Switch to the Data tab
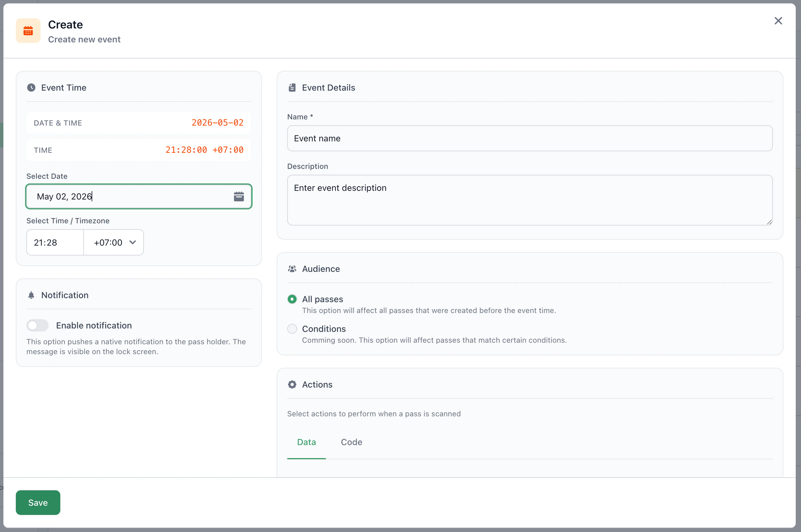 coord(306,442)
